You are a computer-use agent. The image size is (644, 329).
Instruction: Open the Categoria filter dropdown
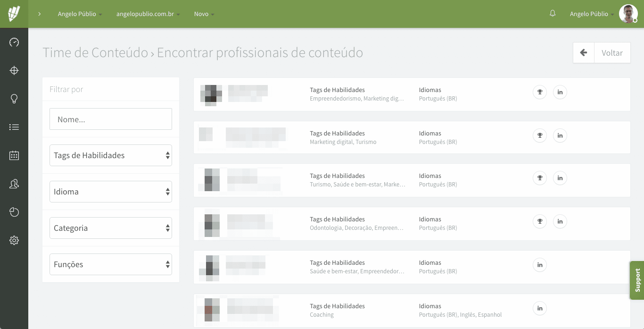coord(110,228)
